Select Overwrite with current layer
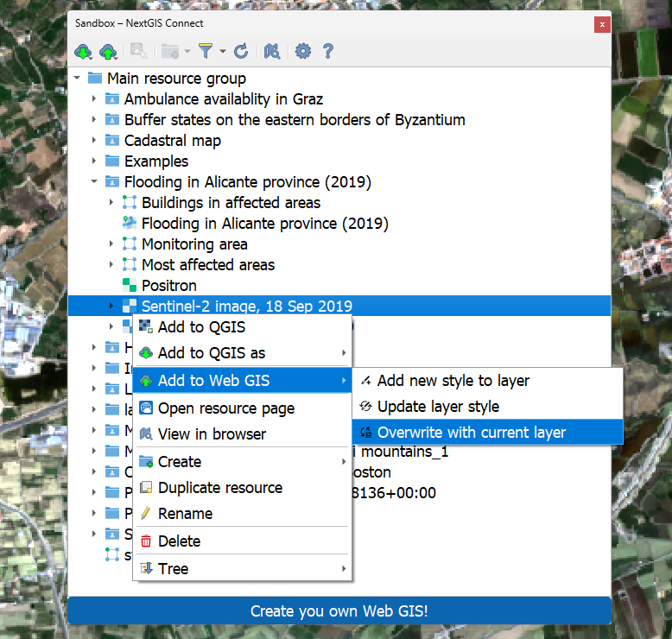Screen dimensions: 672x639 (488, 432)
